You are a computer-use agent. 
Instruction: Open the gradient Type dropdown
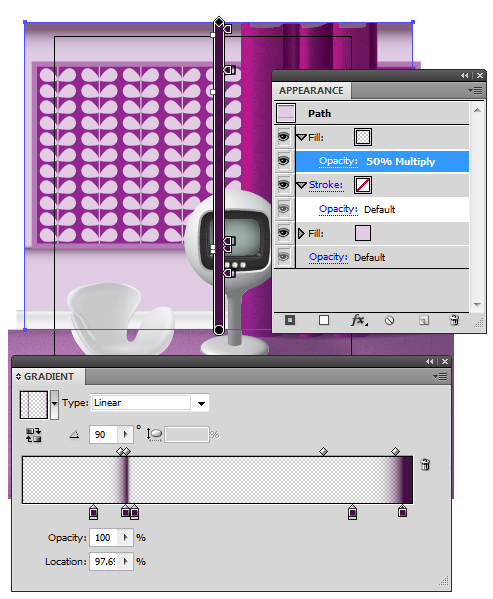click(201, 403)
